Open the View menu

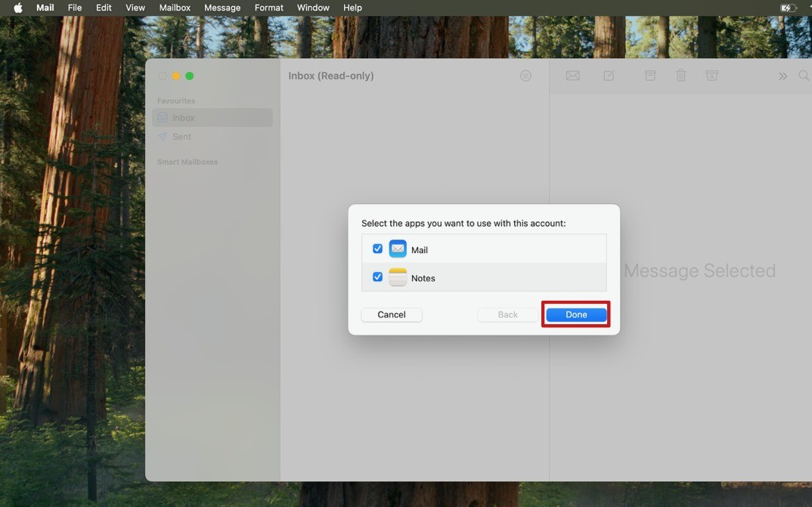coord(135,8)
